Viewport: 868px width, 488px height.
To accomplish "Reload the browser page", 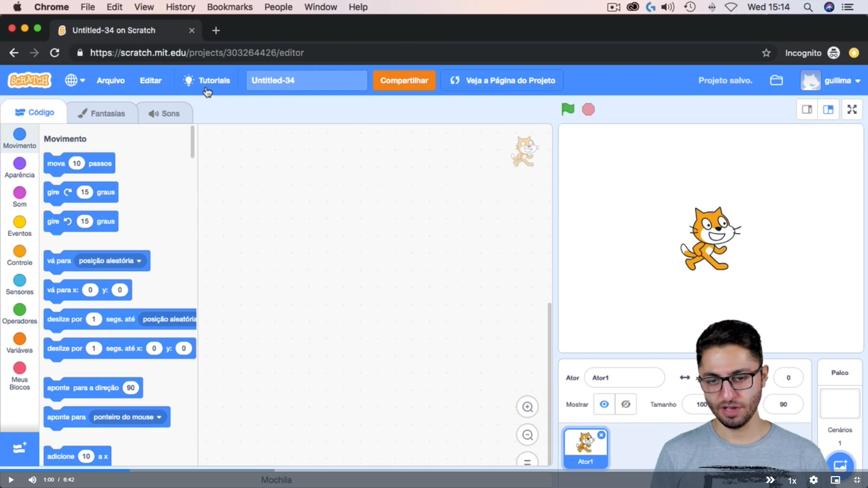I will tap(55, 53).
